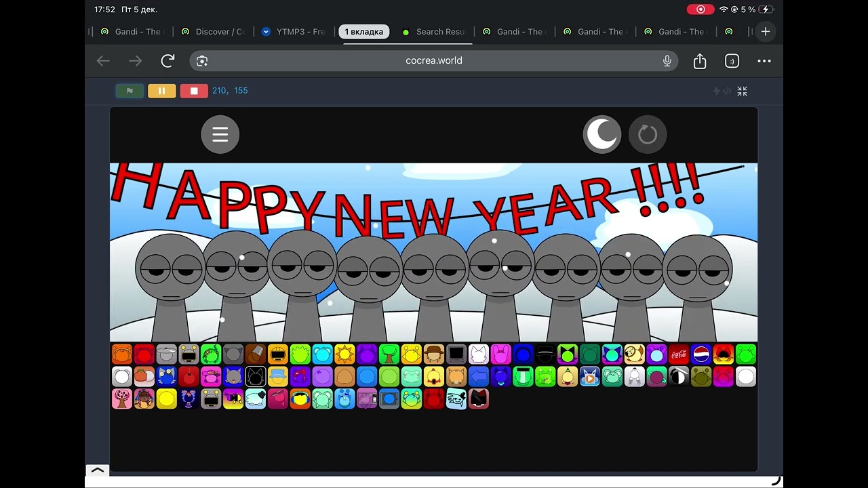Screen dimensions: 868x488
Task: Pick the crimson character with halo icon
Action: tap(278, 399)
